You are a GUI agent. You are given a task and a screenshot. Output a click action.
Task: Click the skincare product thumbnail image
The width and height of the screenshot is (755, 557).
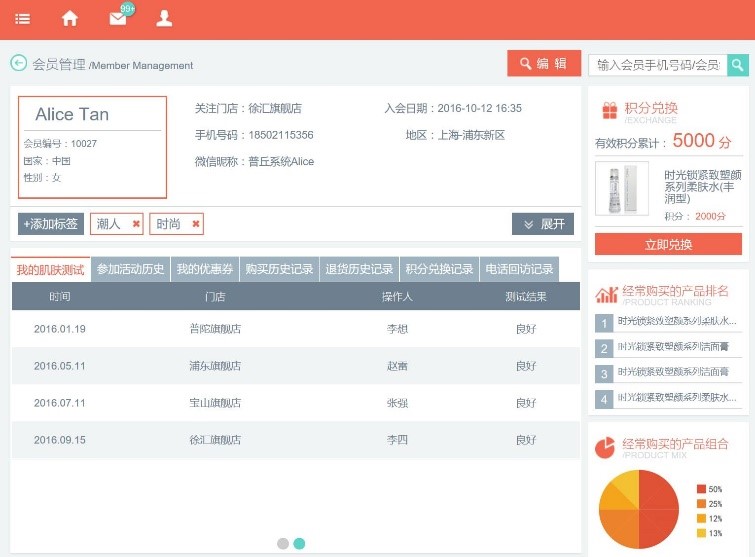point(622,188)
